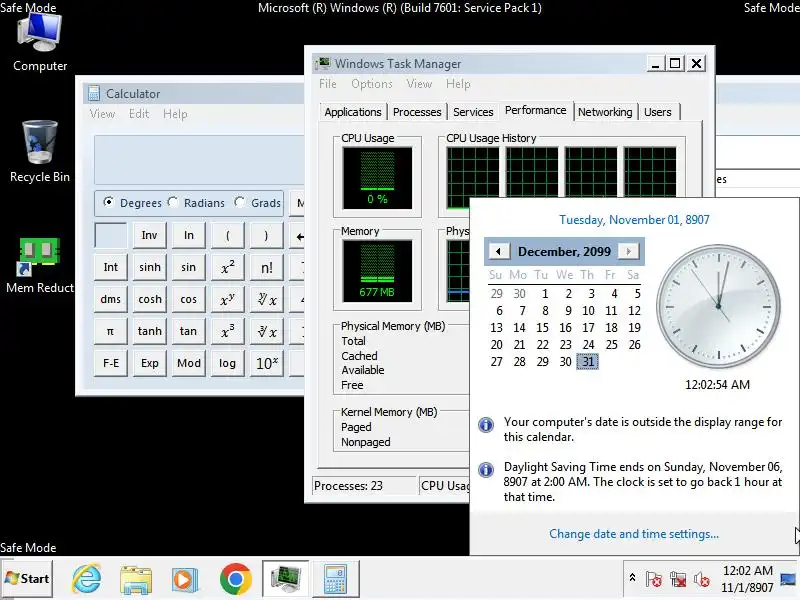This screenshot has height=600, width=800.
Task: Click the Memory 677 MB gauge
Action: pos(377,271)
